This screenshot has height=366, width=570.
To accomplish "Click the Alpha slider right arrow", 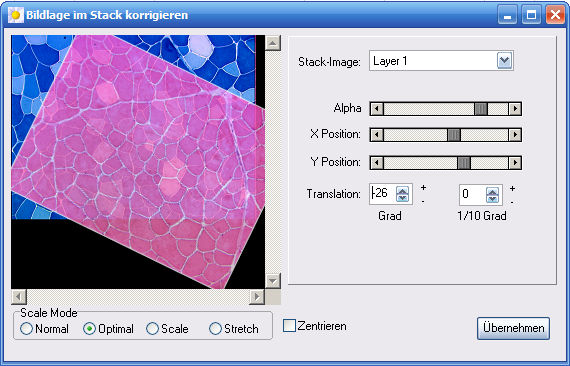I will coord(515,109).
